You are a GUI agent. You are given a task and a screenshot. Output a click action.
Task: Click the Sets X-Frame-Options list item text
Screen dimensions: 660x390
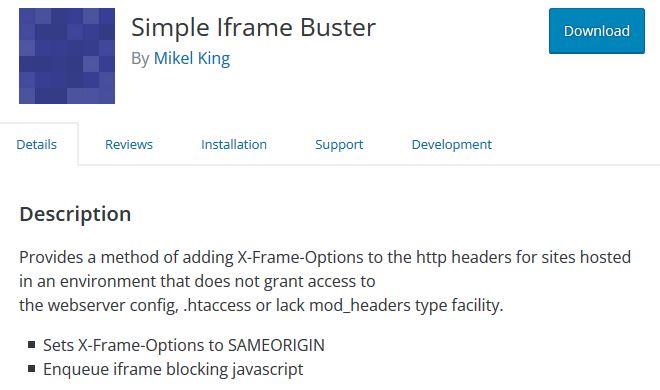[x=184, y=345]
